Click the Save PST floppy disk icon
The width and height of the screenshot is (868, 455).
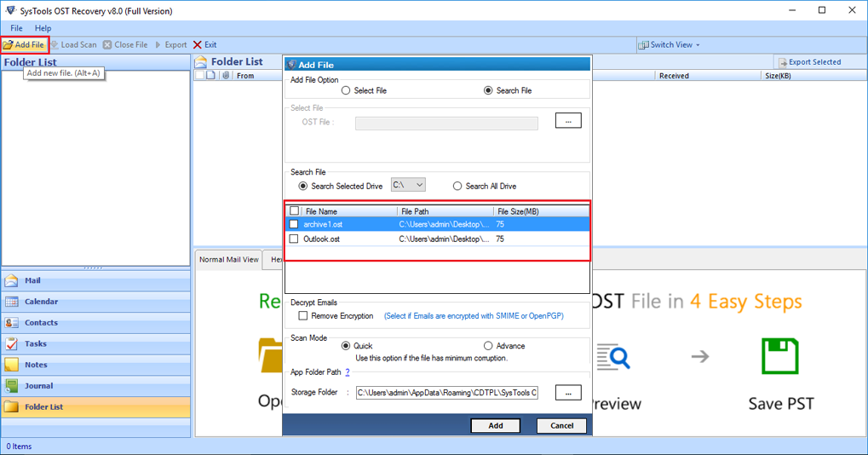pos(780,356)
